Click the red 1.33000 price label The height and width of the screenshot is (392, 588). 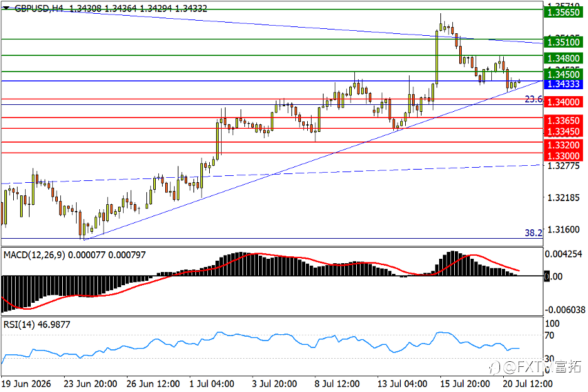tap(563, 156)
